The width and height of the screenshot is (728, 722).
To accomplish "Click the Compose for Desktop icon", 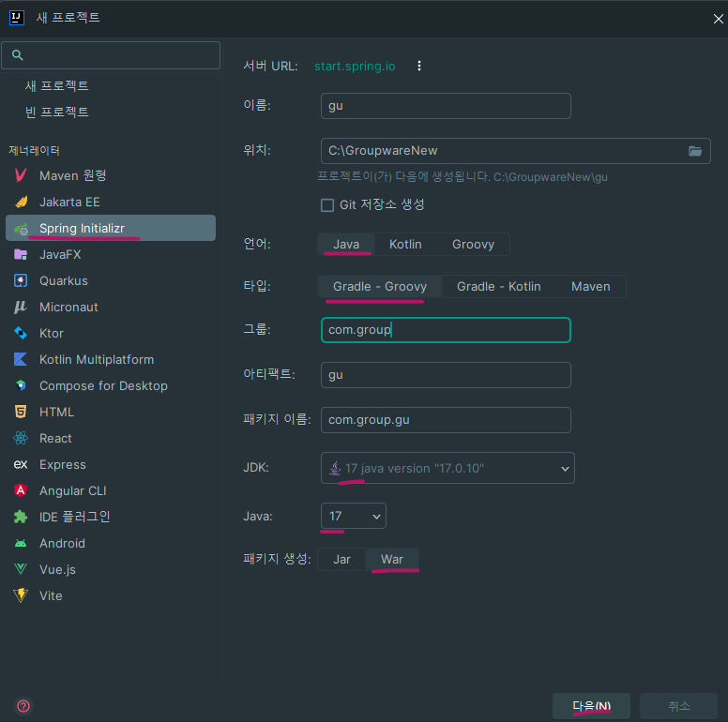I will pos(21,385).
